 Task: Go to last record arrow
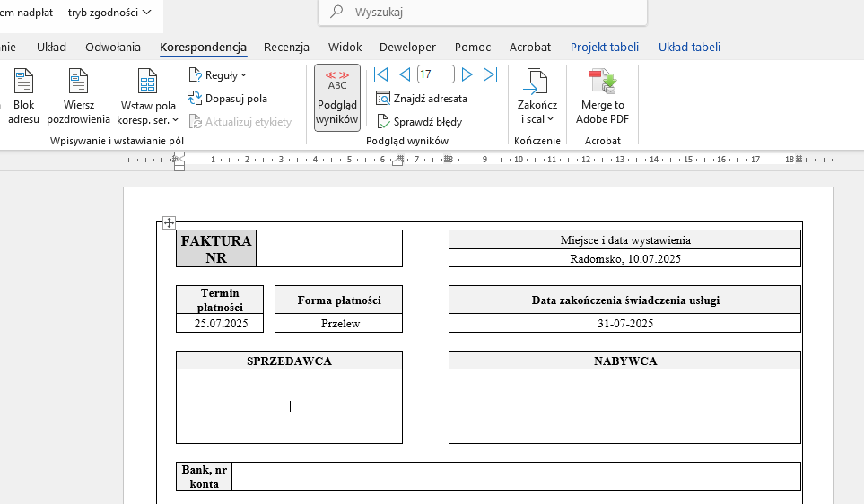coord(490,74)
